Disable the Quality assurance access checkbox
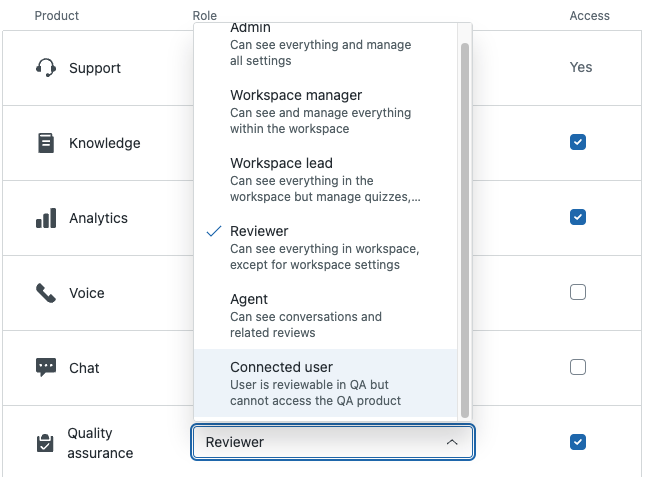 tap(577, 442)
